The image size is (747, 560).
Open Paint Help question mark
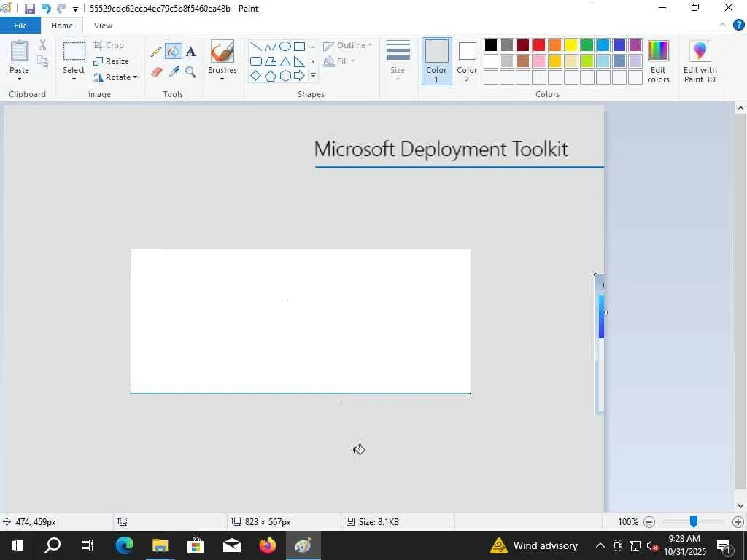click(738, 26)
